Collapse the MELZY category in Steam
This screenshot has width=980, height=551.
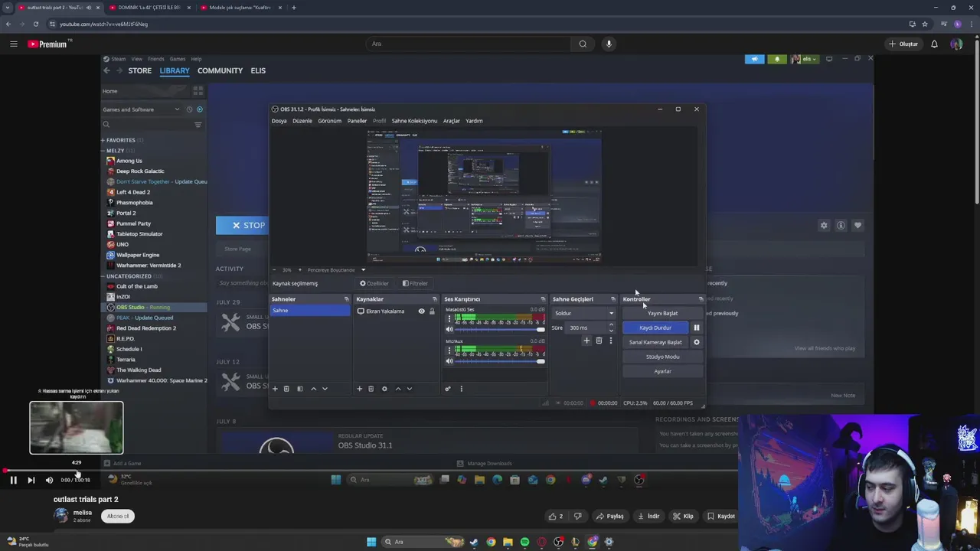tap(103, 151)
